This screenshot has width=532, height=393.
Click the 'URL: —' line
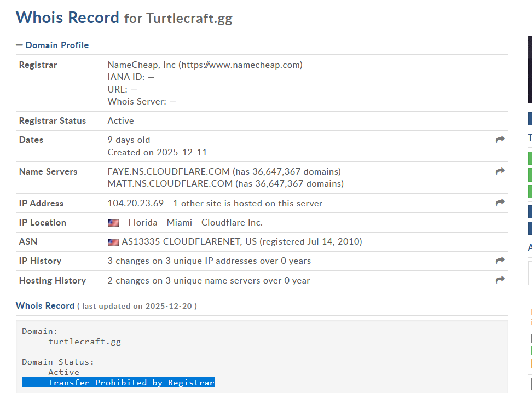pyautogui.click(x=123, y=89)
